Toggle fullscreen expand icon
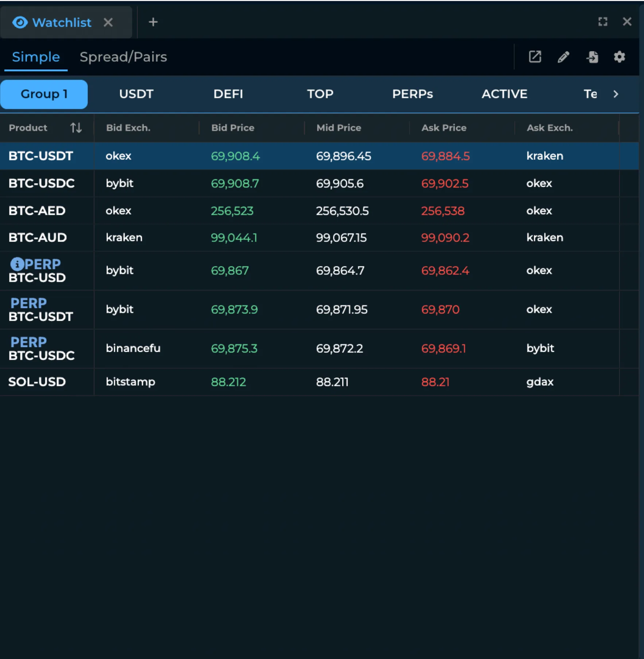Image resolution: width=644 pixels, height=659 pixels. click(x=603, y=22)
